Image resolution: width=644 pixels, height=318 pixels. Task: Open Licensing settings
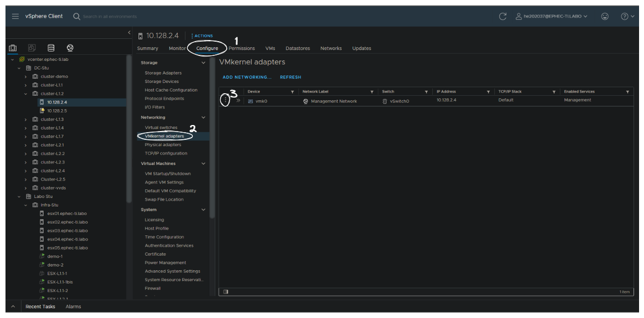tap(154, 220)
